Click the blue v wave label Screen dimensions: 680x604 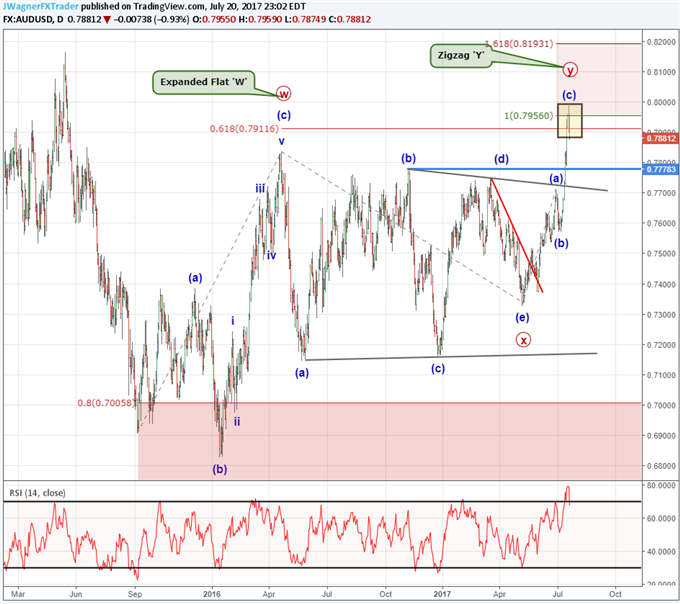tap(281, 141)
